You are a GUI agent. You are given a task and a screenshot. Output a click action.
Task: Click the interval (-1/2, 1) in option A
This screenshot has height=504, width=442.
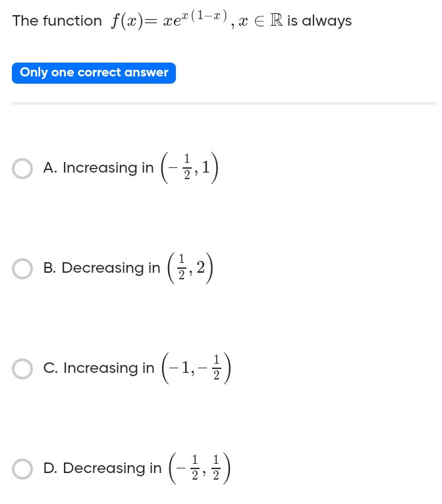(x=189, y=168)
